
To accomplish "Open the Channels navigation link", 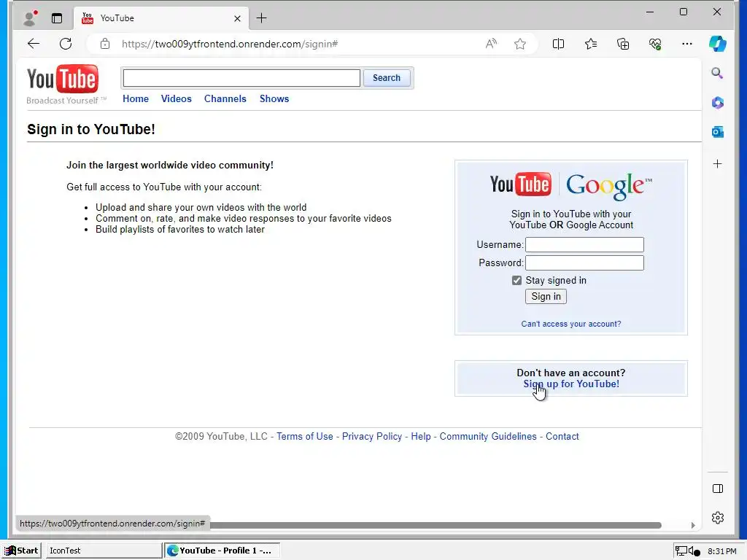I will tap(225, 98).
